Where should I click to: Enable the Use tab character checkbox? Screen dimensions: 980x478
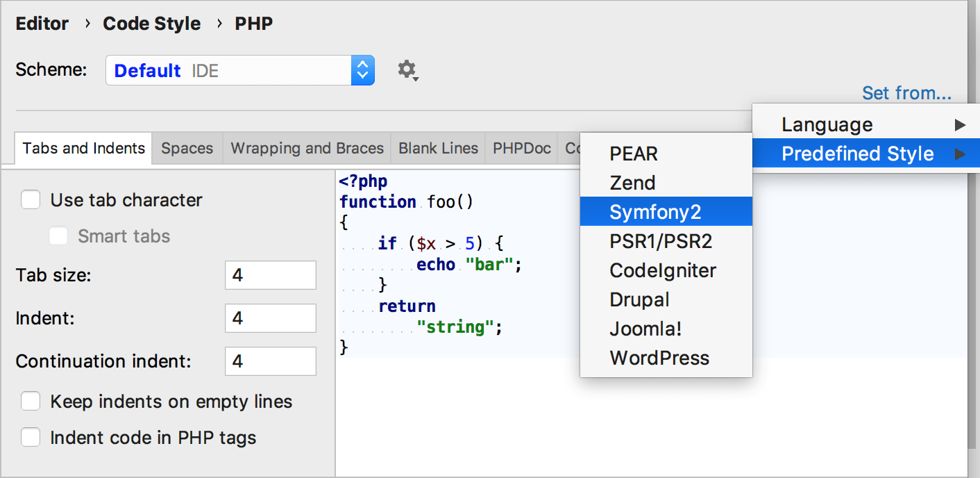pyautogui.click(x=31, y=199)
